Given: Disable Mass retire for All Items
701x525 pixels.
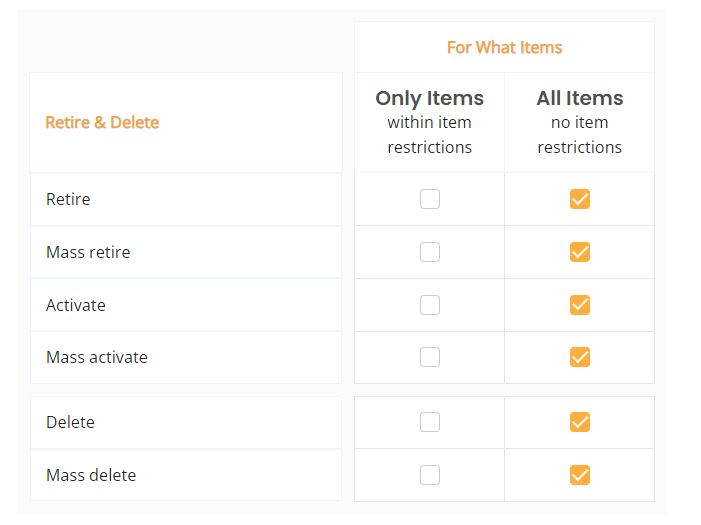Looking at the screenshot, I should (x=579, y=252).
